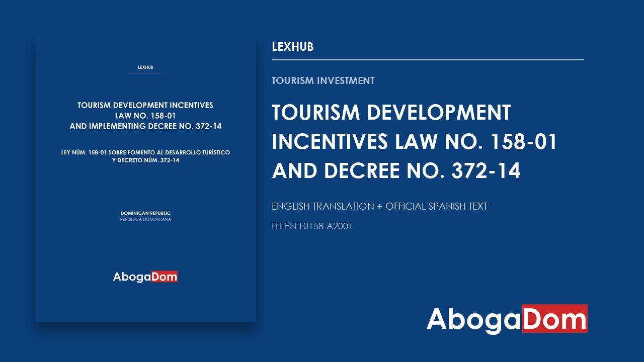644x362 pixels.
Task: Click the large AbogaDom logo
Action: [507, 319]
